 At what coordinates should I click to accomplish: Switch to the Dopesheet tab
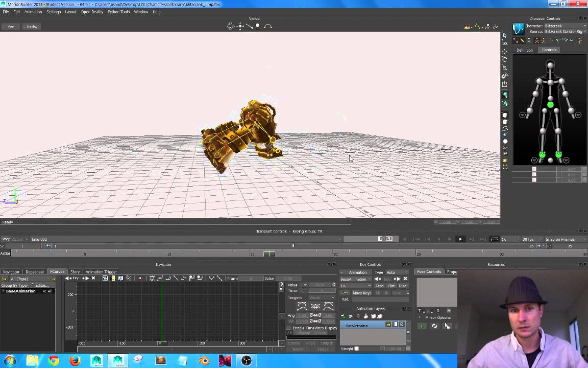click(x=35, y=271)
